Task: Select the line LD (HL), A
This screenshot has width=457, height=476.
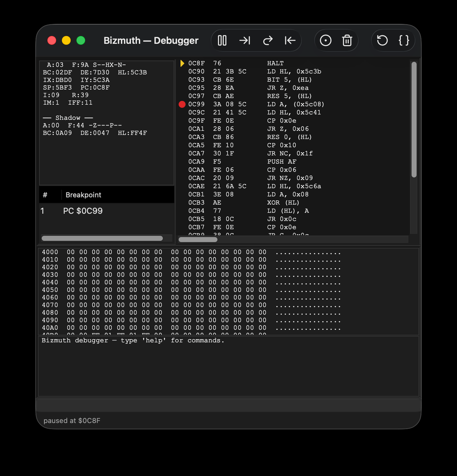Action: pos(293,210)
